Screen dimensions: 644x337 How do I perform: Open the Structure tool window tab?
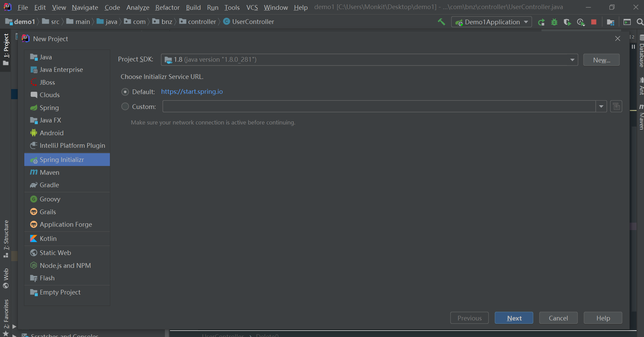click(6, 239)
